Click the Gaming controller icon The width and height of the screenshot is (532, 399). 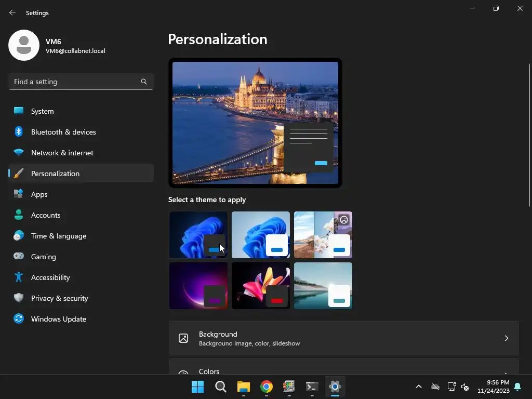pos(19,256)
